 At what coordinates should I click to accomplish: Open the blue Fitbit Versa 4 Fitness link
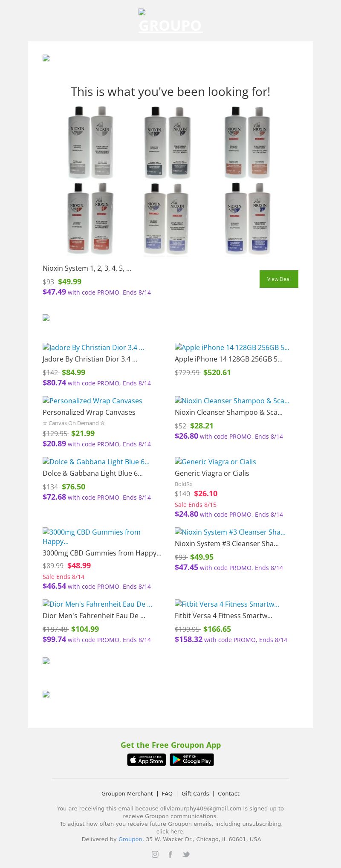click(227, 604)
